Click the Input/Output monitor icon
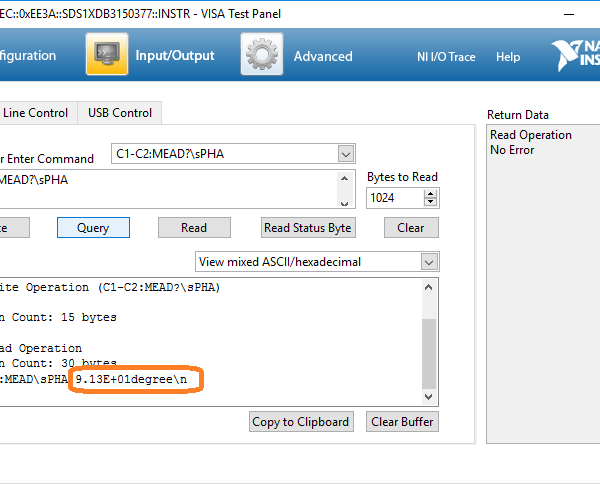600x484 pixels. [x=106, y=55]
